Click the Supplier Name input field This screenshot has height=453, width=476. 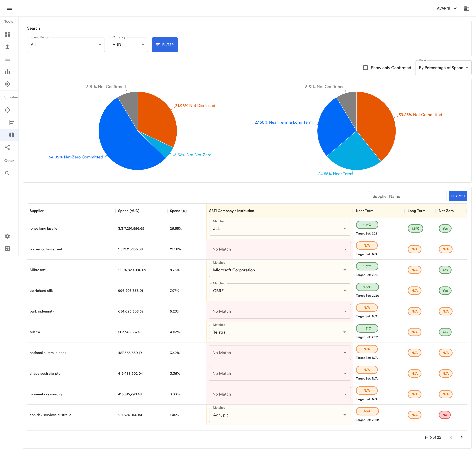click(x=407, y=196)
